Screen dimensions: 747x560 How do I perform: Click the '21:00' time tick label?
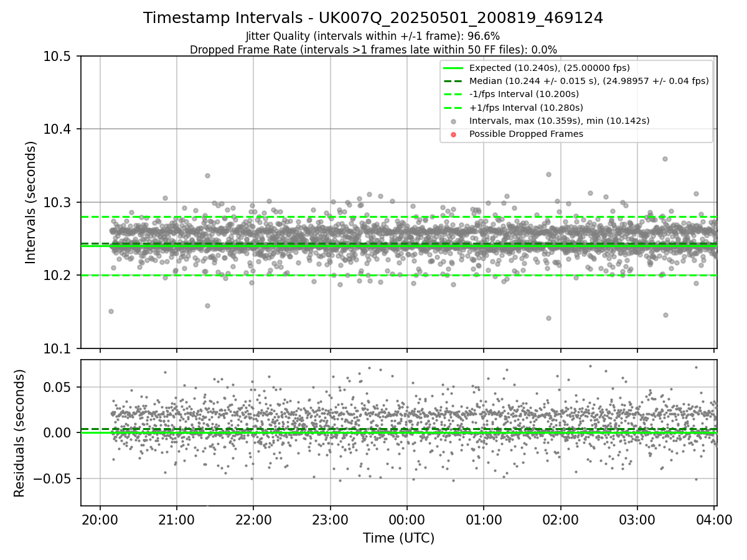(x=176, y=519)
